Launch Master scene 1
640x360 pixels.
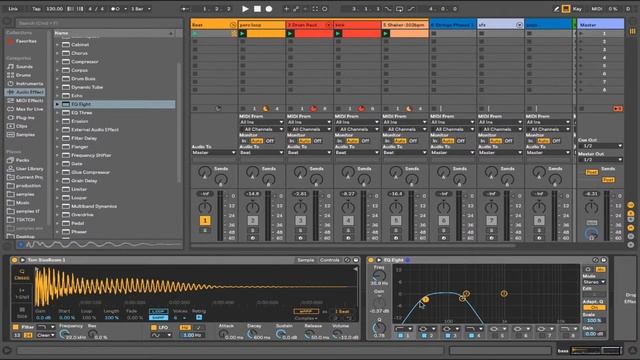pyautogui.click(x=581, y=33)
